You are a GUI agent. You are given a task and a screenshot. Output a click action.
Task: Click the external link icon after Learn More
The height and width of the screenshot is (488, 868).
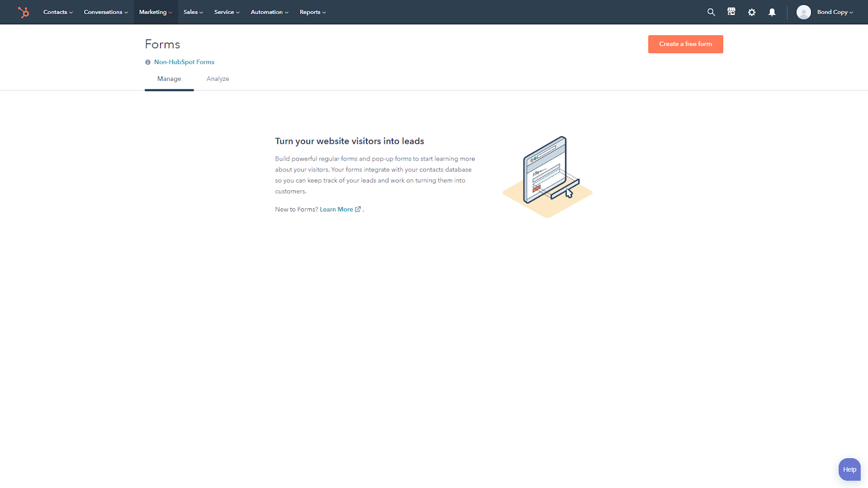[358, 209]
